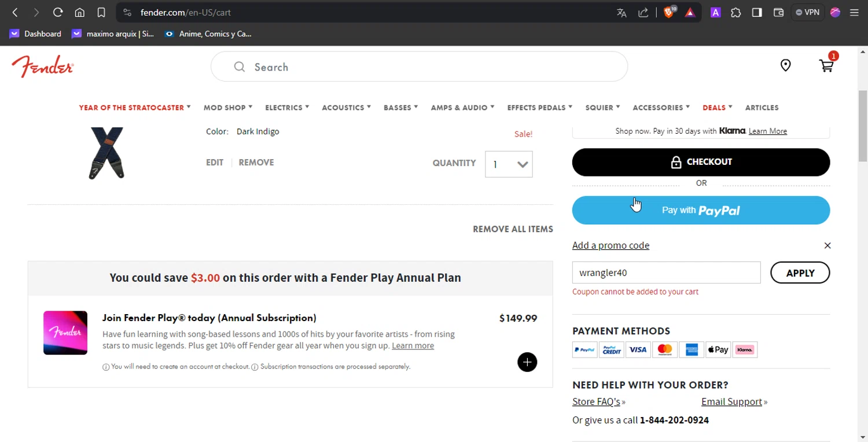Expand Year of the Stratocaster menu
868x442 pixels.
click(x=134, y=108)
